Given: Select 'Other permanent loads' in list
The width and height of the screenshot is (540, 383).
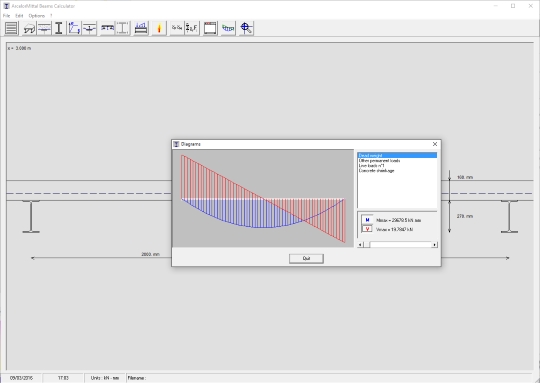Looking at the screenshot, I should point(379,161).
